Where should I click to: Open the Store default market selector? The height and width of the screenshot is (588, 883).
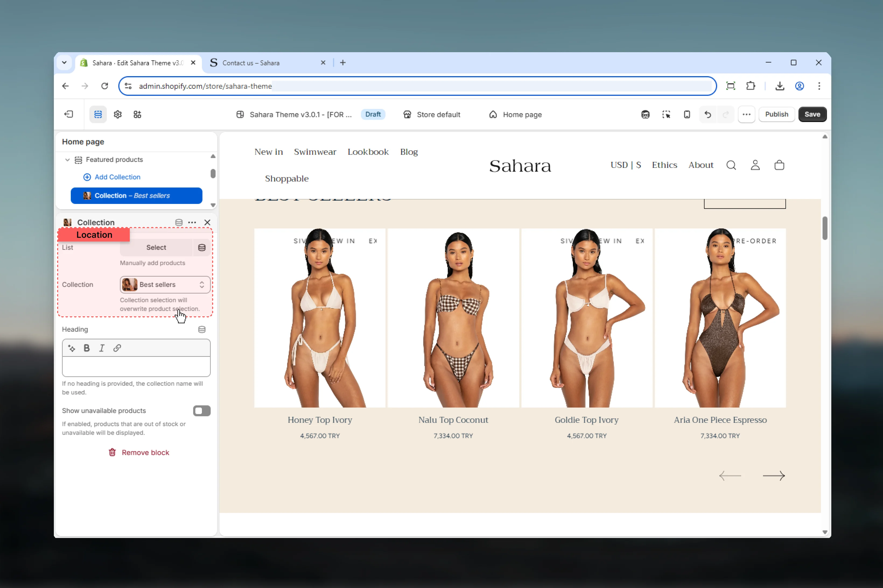click(x=432, y=114)
